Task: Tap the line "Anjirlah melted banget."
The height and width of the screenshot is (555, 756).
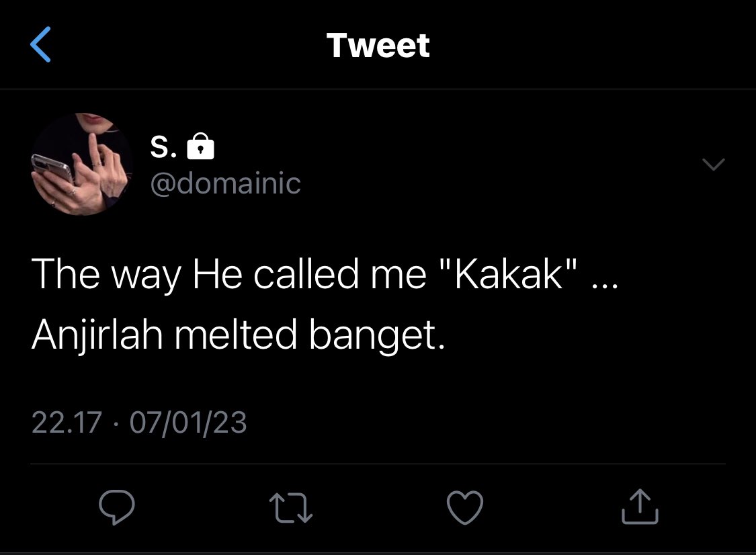Action: click(x=238, y=335)
